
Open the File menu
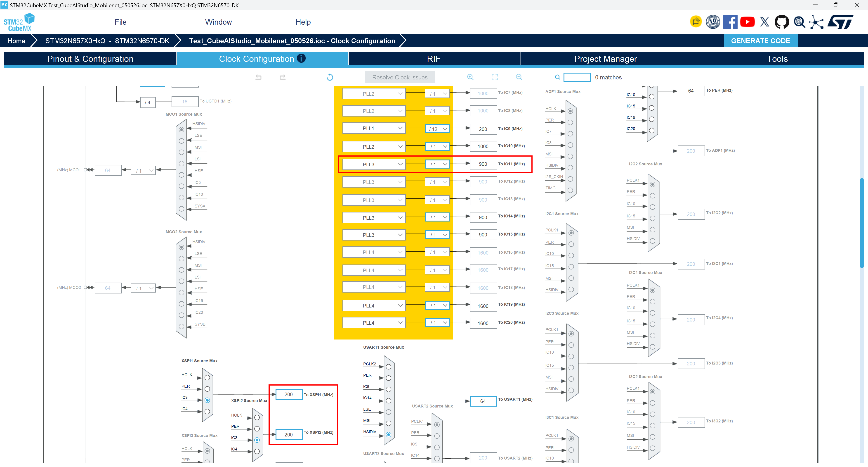click(x=121, y=22)
